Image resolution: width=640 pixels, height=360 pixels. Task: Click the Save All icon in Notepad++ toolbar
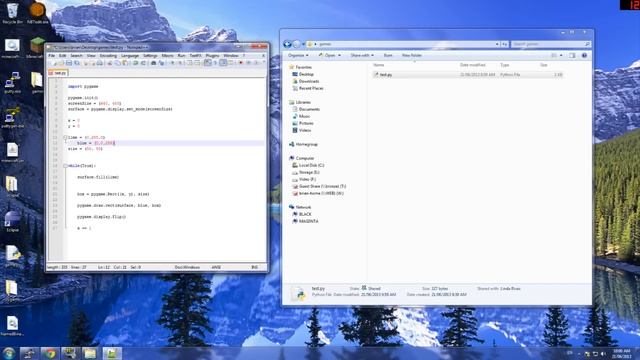click(77, 63)
